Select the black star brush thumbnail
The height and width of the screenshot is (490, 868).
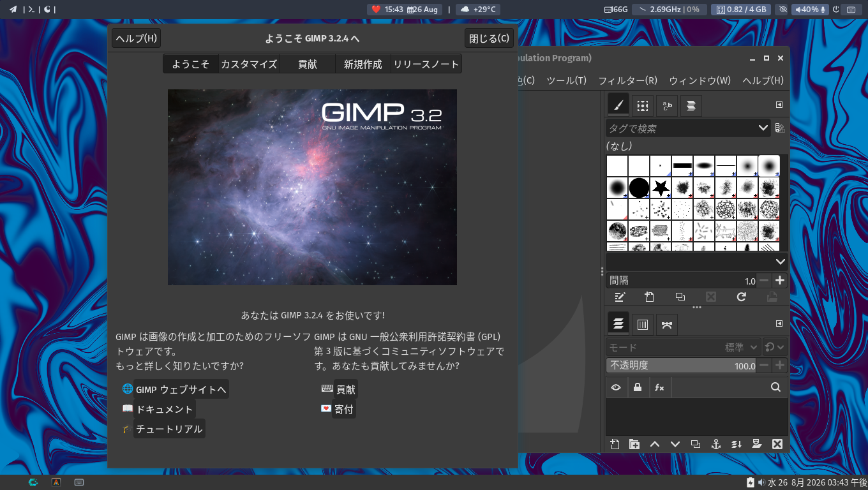coord(661,188)
